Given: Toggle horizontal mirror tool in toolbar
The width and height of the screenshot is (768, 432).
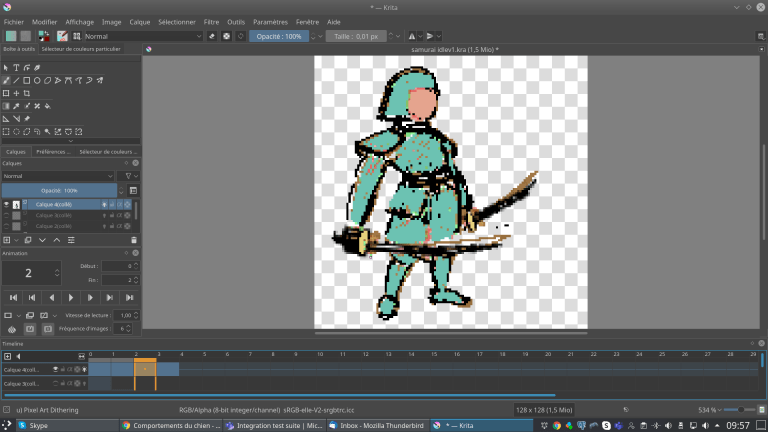Looking at the screenshot, I should pyautogui.click(x=412, y=36).
